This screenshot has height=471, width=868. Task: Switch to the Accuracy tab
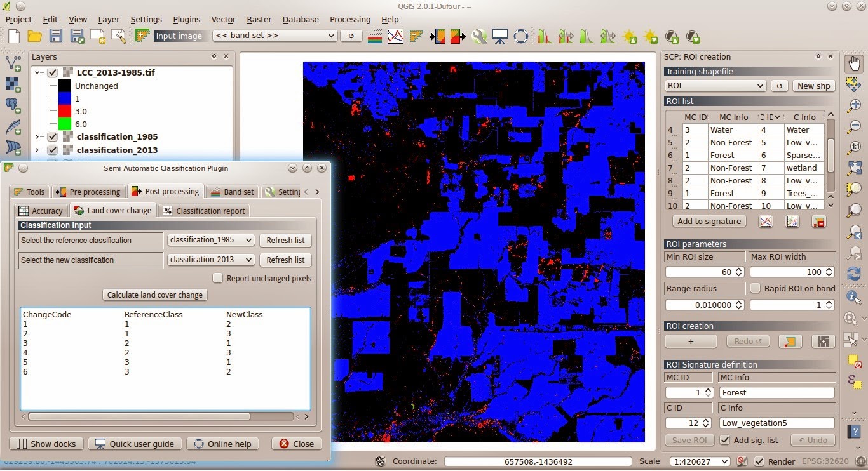[x=41, y=210]
